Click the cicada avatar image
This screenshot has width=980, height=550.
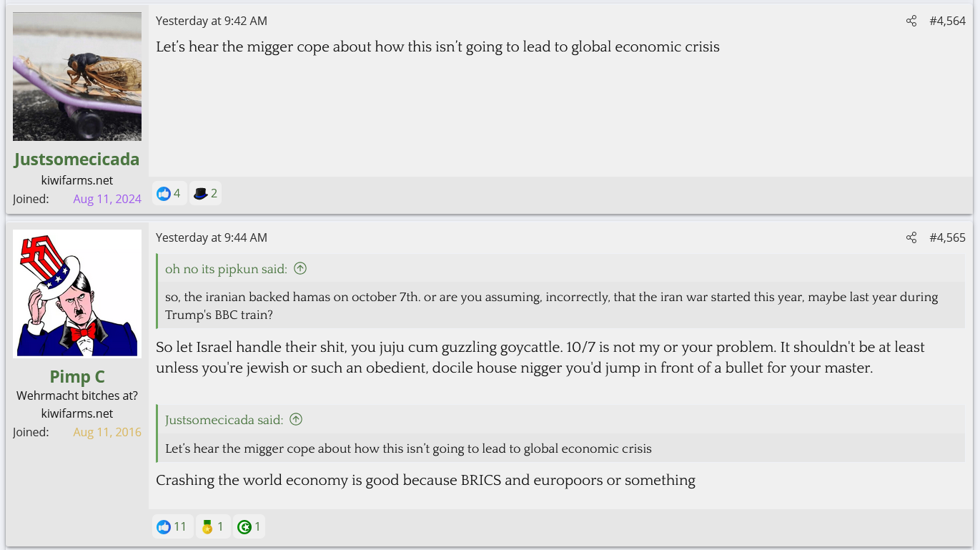click(x=76, y=77)
